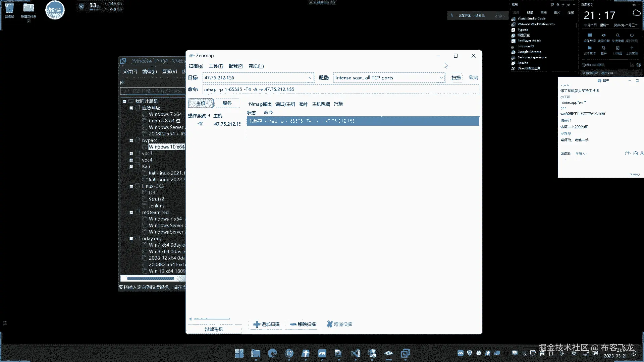The height and width of the screenshot is (362, 644).
Task: Click the OS icon beside host 47.75.212.155
Action: click(x=201, y=124)
